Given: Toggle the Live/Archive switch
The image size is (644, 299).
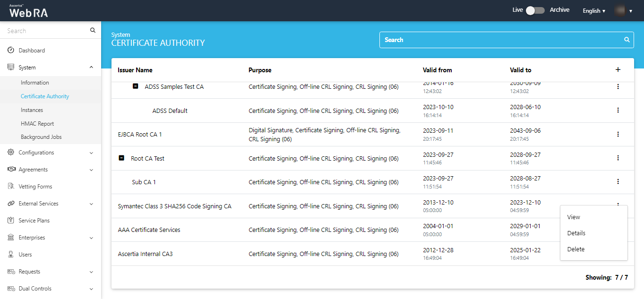Looking at the screenshot, I should point(535,10).
